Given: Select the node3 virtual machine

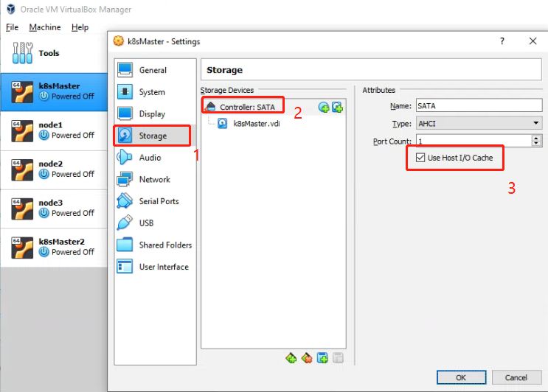Looking at the screenshot, I should (x=54, y=209).
